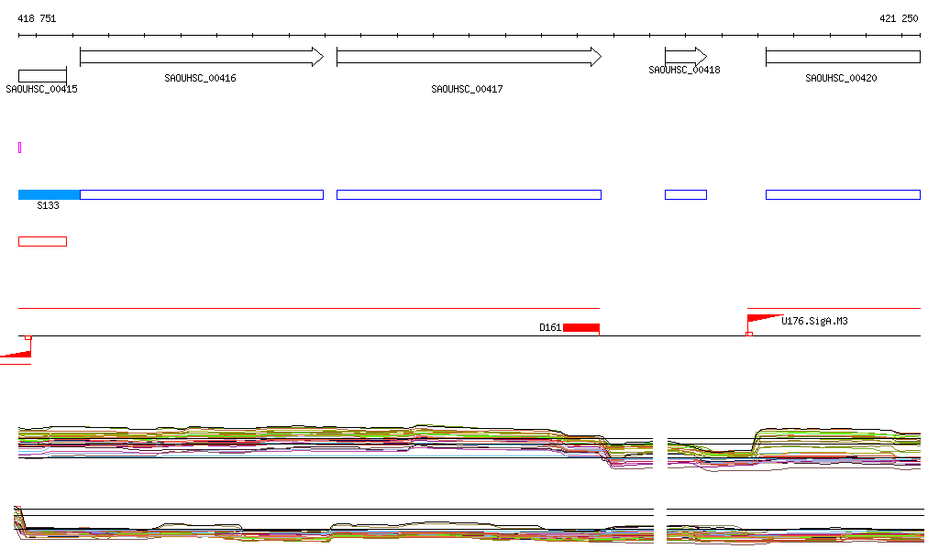Click the blue outlined box under SAOUHSC_00416
Screen dimensions: 939x560
(202, 194)
